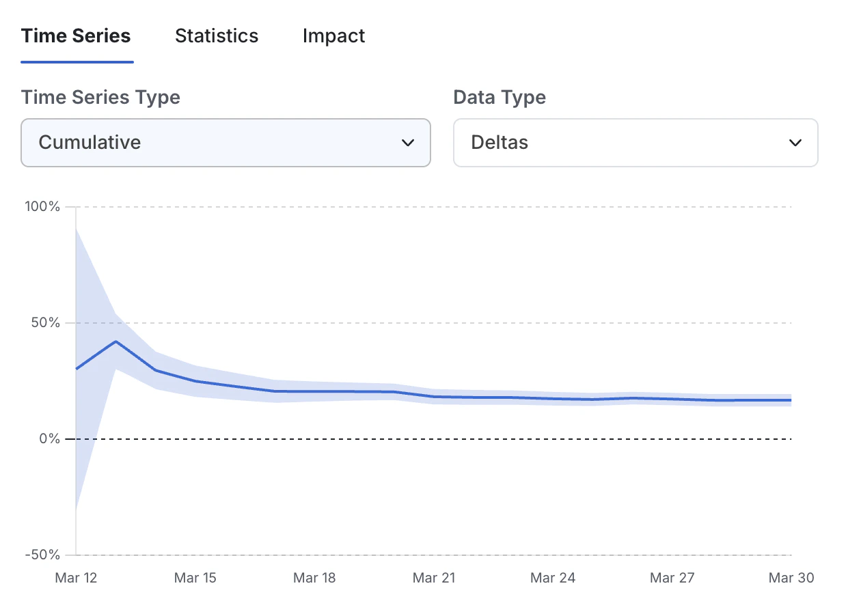The image size is (861, 616).
Task: Open the Time Series Type dropdown
Action: tap(225, 143)
